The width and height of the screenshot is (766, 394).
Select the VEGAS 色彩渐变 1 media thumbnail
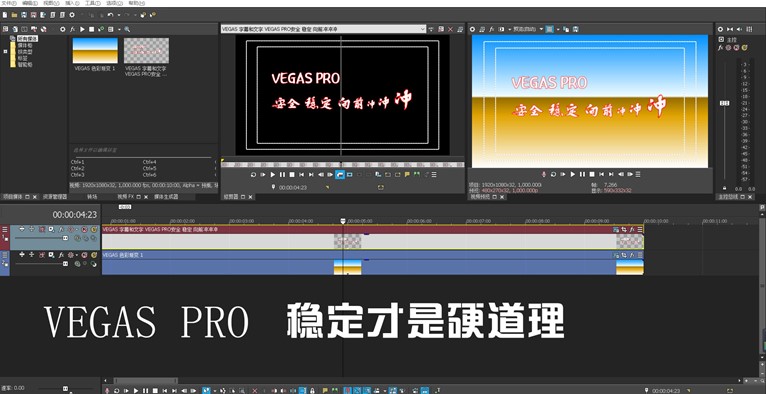coord(95,50)
